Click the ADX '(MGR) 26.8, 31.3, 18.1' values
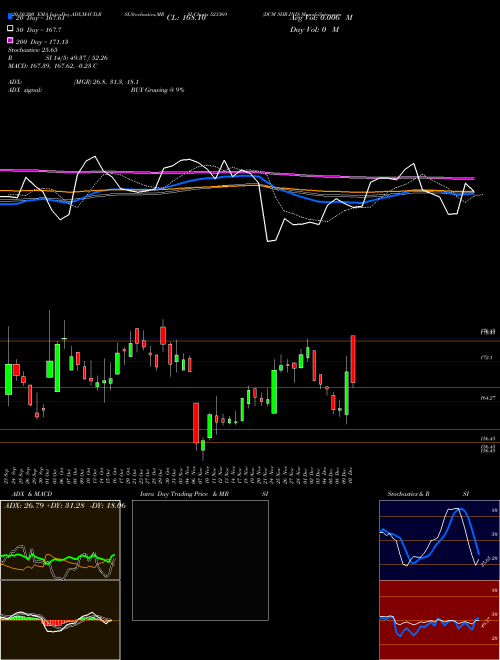The image size is (500, 660). pos(106,82)
